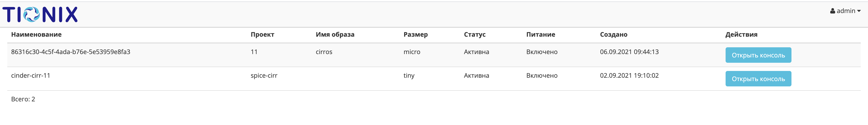Click the Действия column header
Viewport: 868px width, 125px height.
741,34
